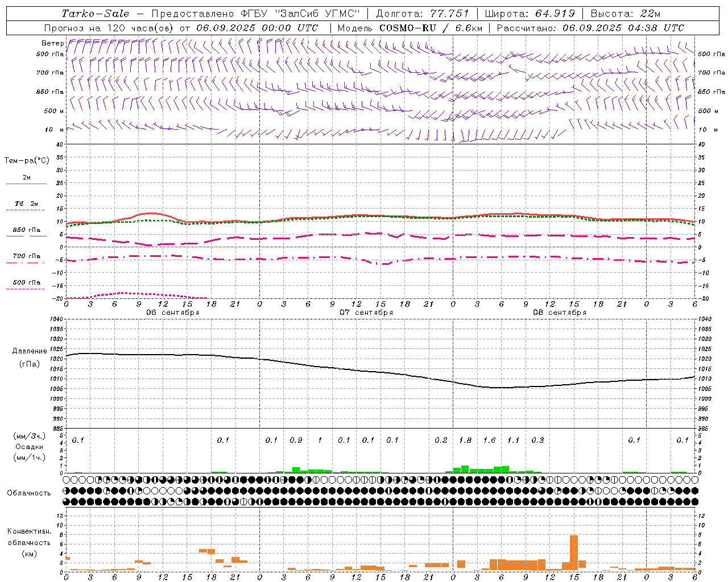Click the Модель COSMO-RU / 6.6км text

pos(410,28)
